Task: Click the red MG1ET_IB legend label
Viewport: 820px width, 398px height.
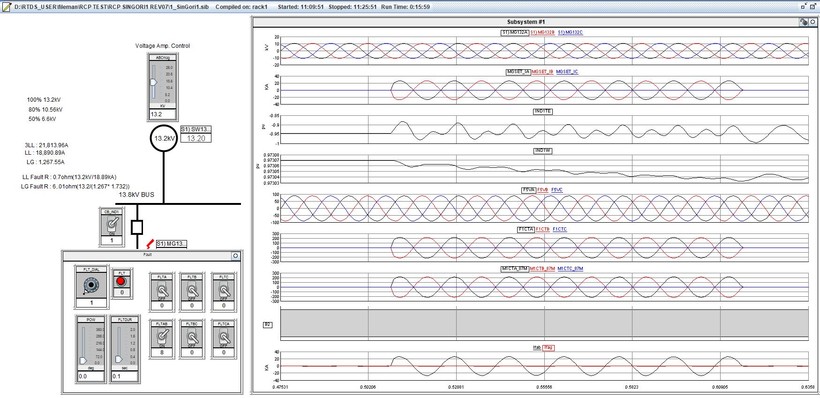Action: tap(542, 71)
